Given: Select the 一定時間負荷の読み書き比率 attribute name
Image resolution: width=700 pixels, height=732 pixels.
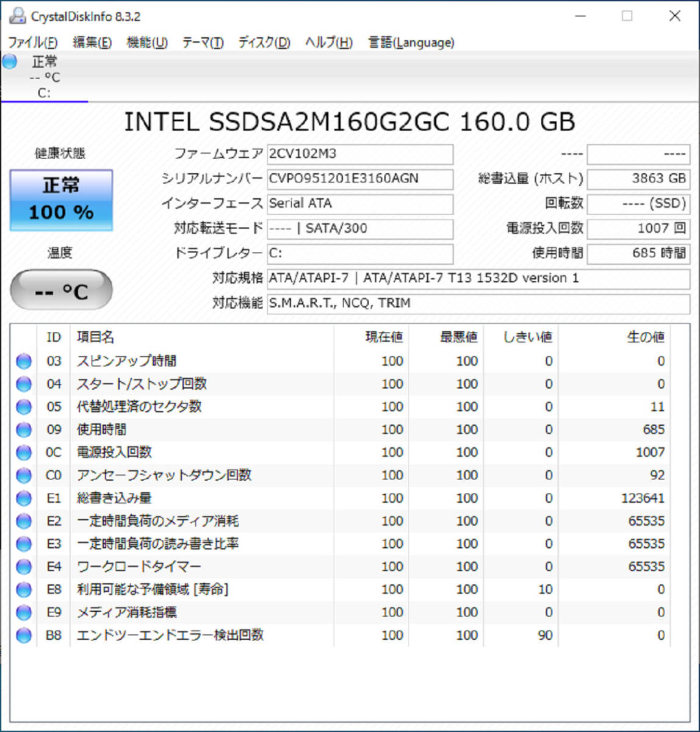Looking at the screenshot, I should (x=157, y=544).
